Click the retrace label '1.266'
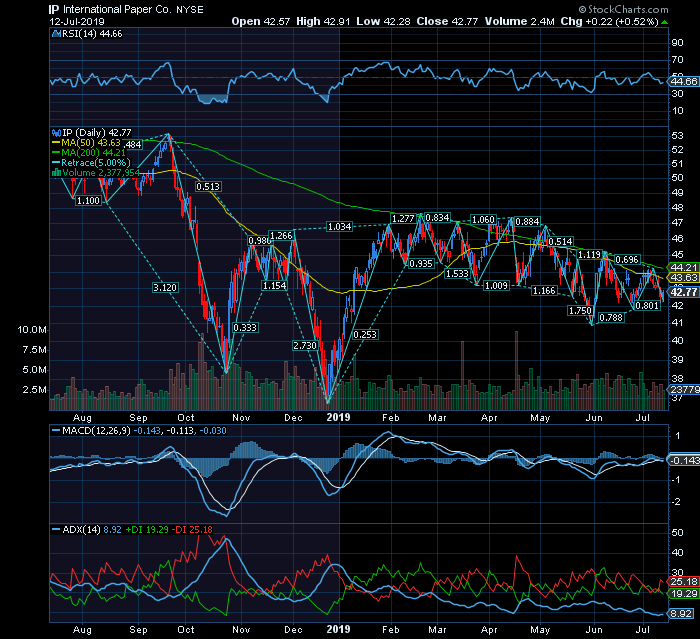This screenshot has height=639, width=700. (281, 236)
